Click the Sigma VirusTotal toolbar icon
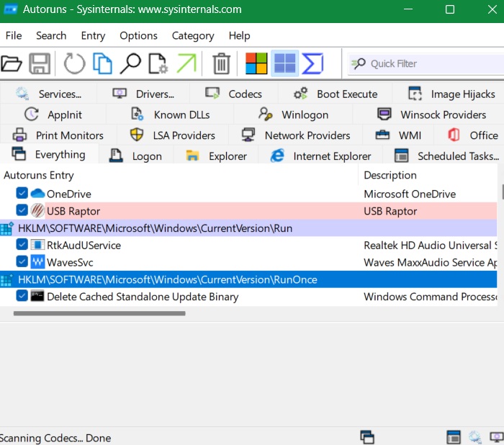Image resolution: width=504 pixels, height=445 pixels. point(312,63)
